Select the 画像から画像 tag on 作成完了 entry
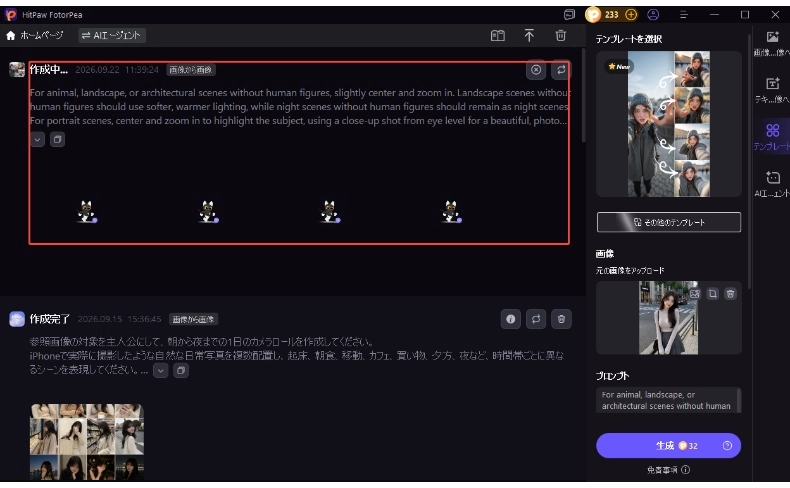This screenshot has height=488, width=790. (x=193, y=319)
